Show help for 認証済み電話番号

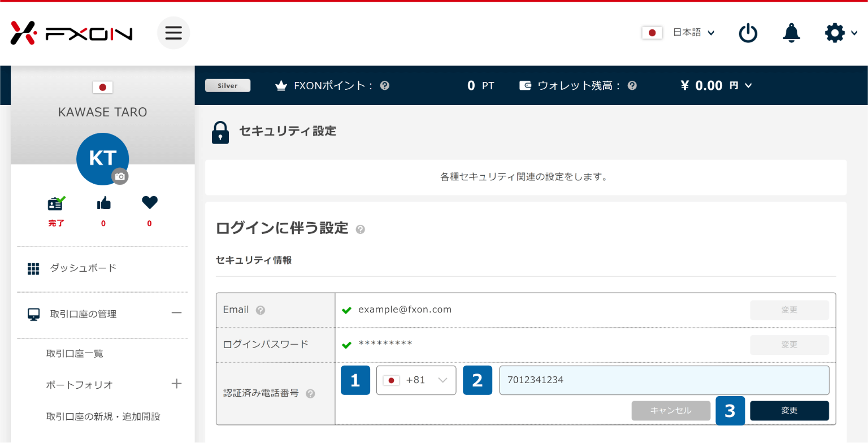pos(310,394)
